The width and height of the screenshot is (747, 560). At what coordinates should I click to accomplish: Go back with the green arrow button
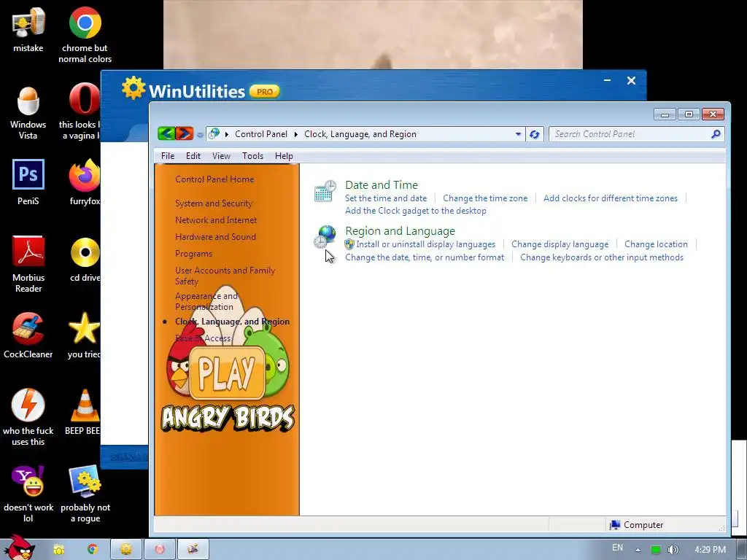click(166, 133)
